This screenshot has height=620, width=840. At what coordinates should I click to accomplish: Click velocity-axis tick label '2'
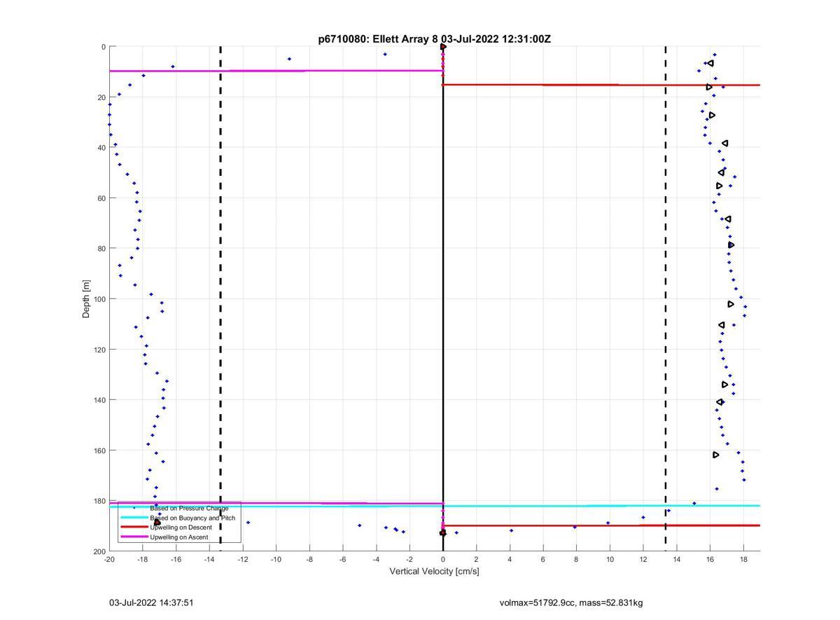pos(476,560)
